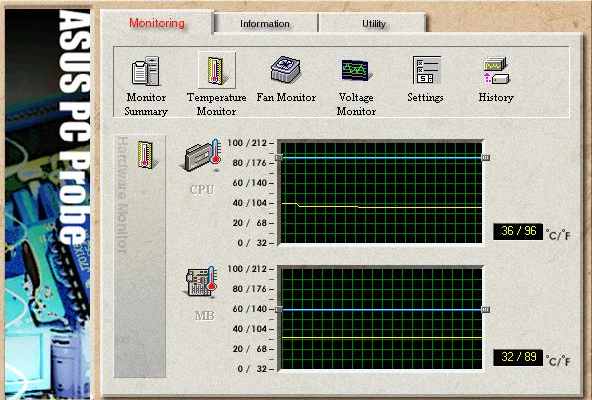Click the CPU temperature readout 36 / 96
The width and height of the screenshot is (592, 400).
pyautogui.click(x=518, y=232)
